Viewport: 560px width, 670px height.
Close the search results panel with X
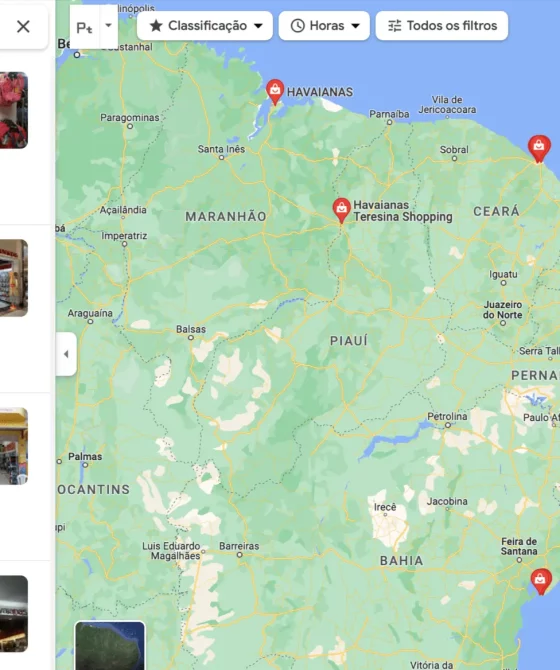(23, 26)
